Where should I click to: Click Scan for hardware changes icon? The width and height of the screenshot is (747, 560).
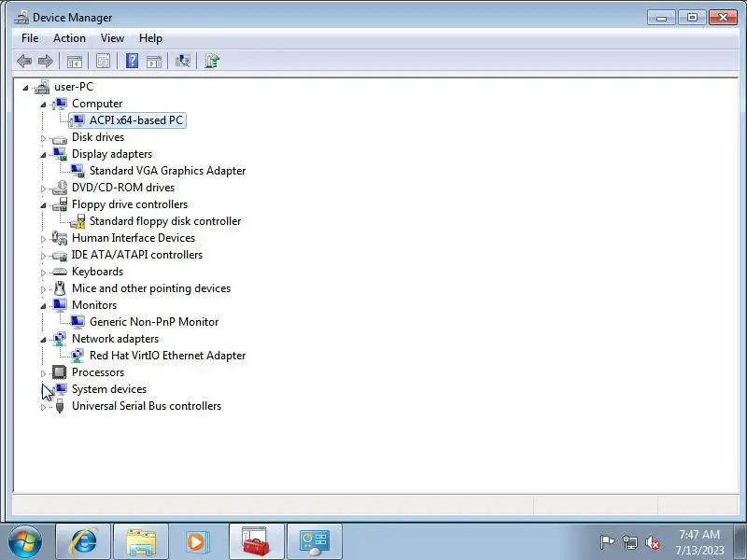coord(182,61)
